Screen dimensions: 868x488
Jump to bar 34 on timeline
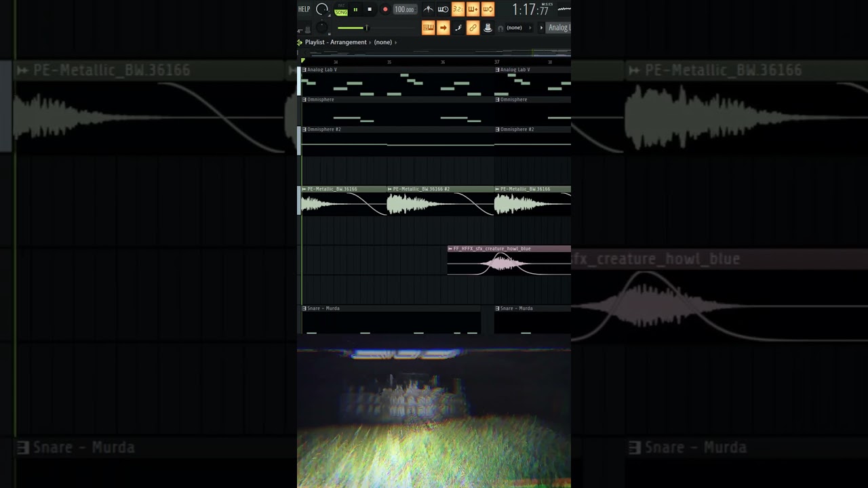[336, 62]
